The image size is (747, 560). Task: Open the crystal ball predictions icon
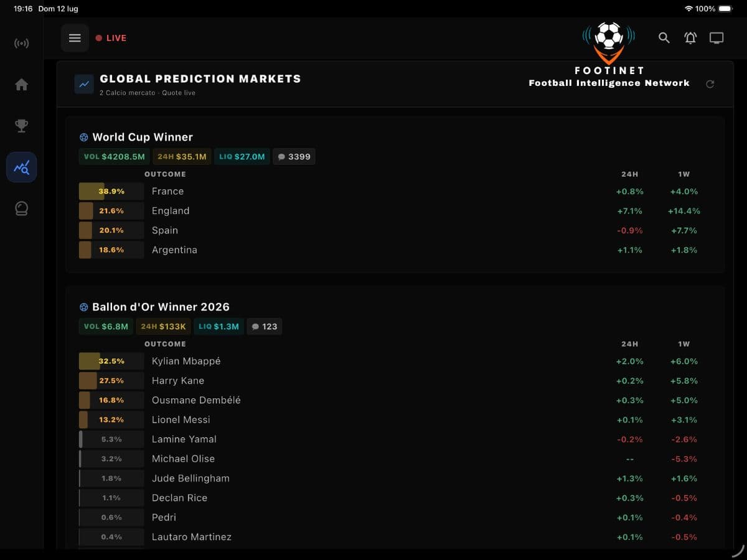click(22, 208)
